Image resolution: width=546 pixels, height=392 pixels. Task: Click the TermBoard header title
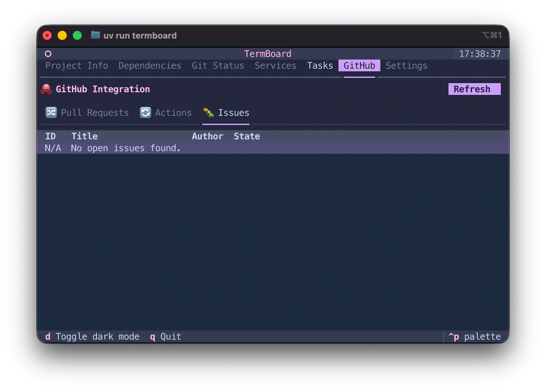[x=268, y=54]
